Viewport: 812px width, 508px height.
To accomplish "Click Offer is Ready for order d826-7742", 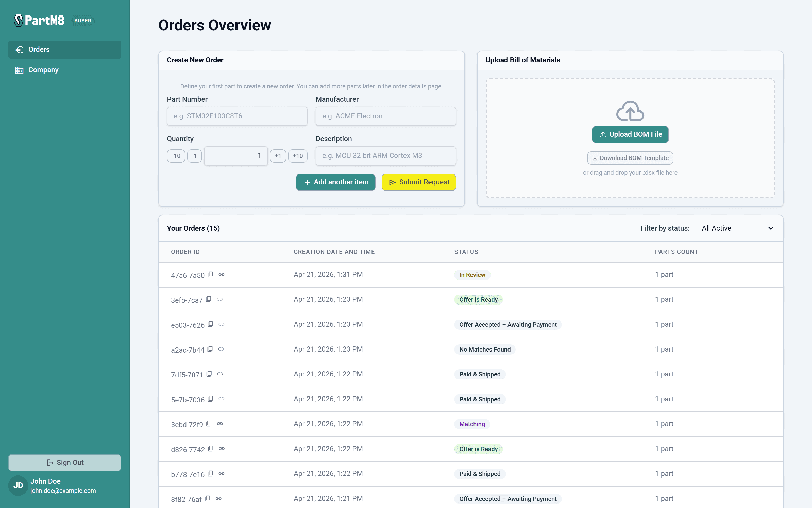I will click(x=479, y=449).
